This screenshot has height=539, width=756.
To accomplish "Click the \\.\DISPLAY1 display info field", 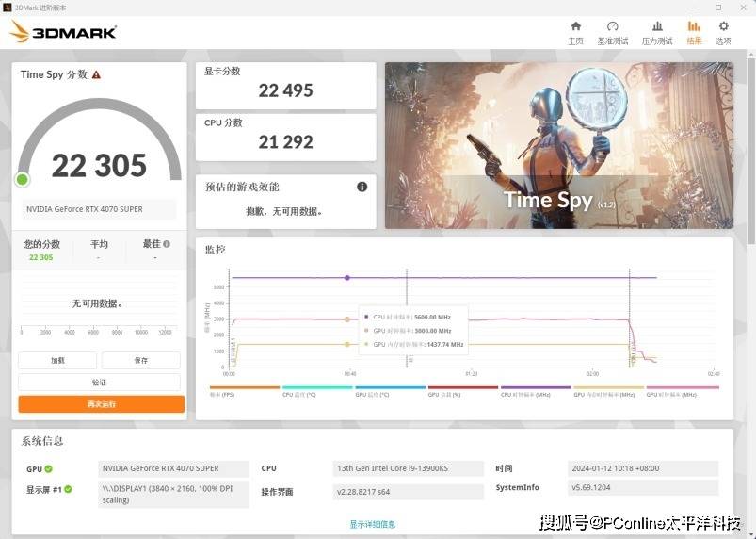I will [173, 494].
